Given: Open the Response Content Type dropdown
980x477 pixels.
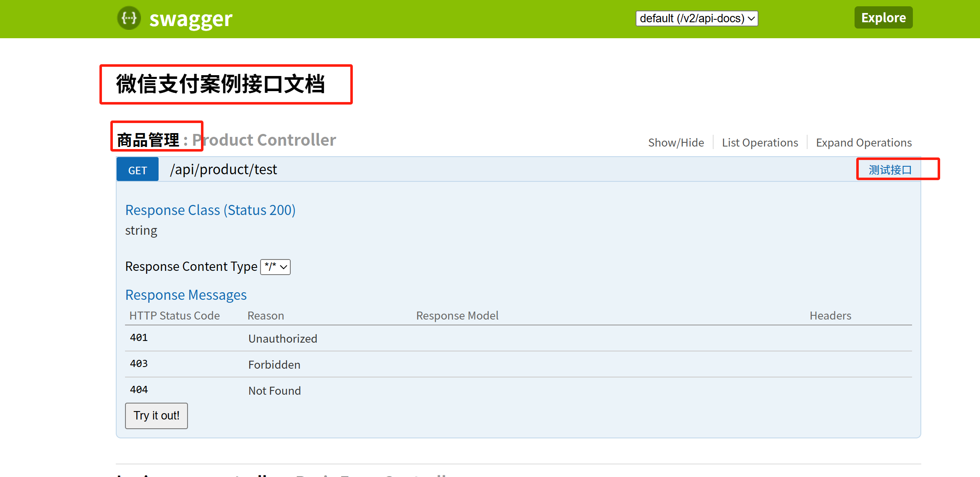Looking at the screenshot, I should point(276,267).
